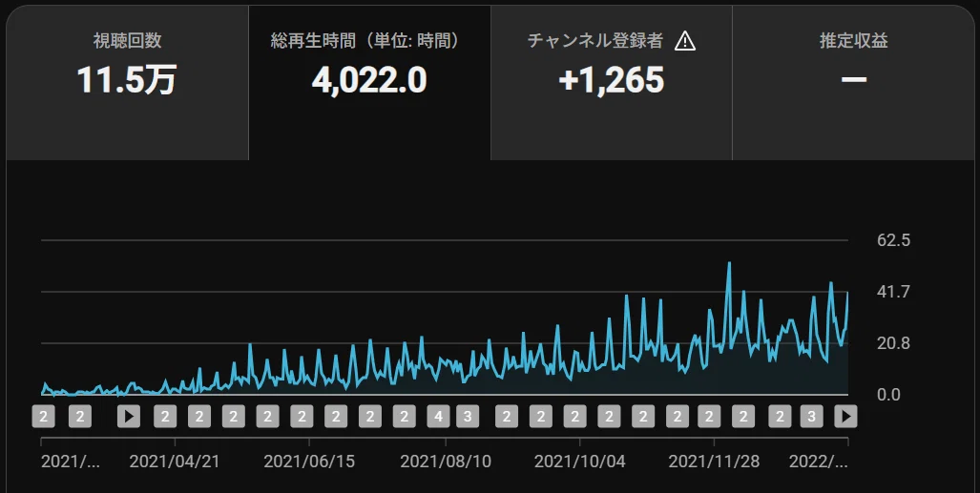
Task: Click the truncated 2021/... start date label
Action: pyautogui.click(x=70, y=462)
